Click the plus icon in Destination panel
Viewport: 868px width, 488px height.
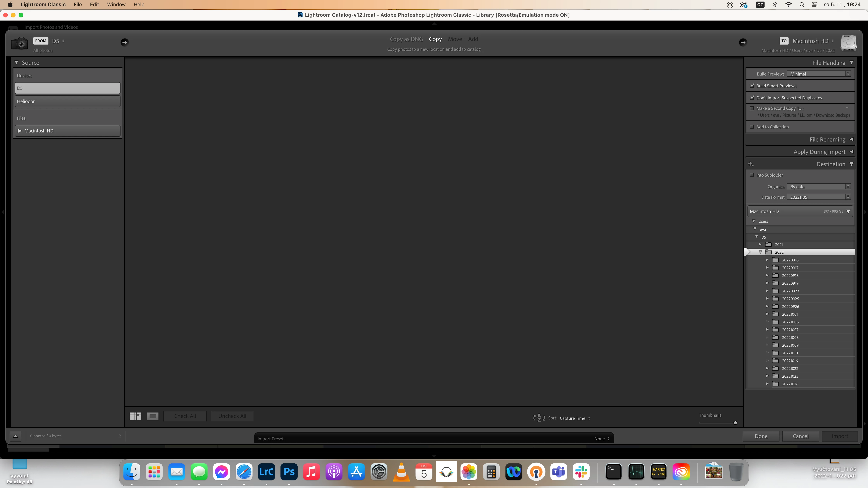click(x=750, y=164)
